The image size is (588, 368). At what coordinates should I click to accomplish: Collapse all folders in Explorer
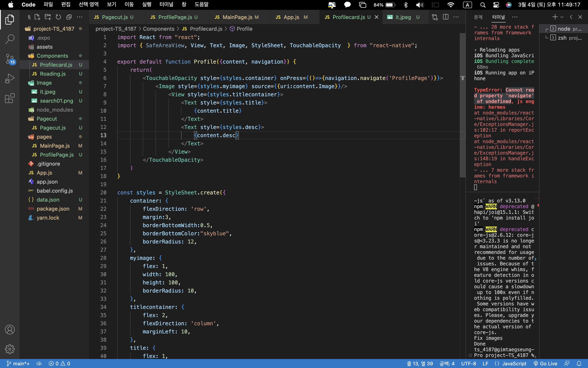(x=69, y=17)
